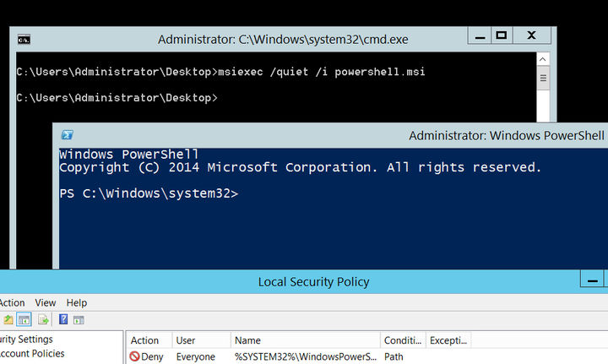Toggle the Show/Hide Console Tree icon
This screenshot has height=364, width=608.
point(24,320)
